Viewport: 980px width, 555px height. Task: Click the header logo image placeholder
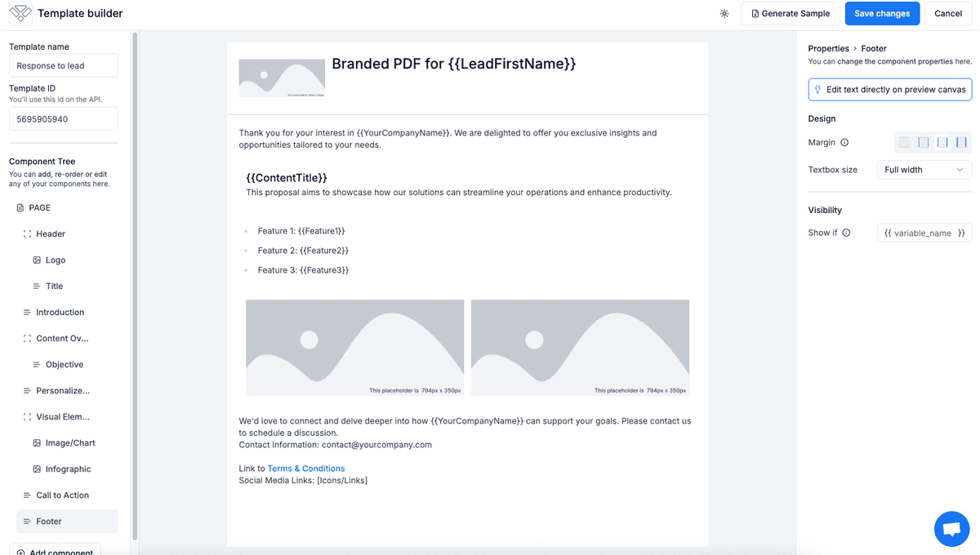(282, 78)
